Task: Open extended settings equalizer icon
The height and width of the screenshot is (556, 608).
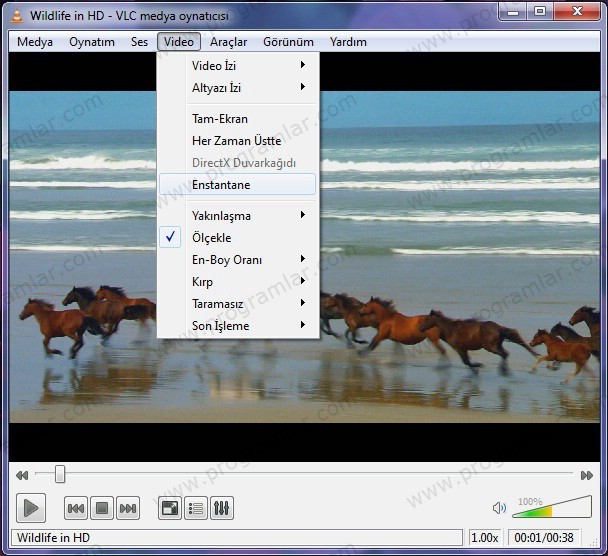Action: pos(222,508)
